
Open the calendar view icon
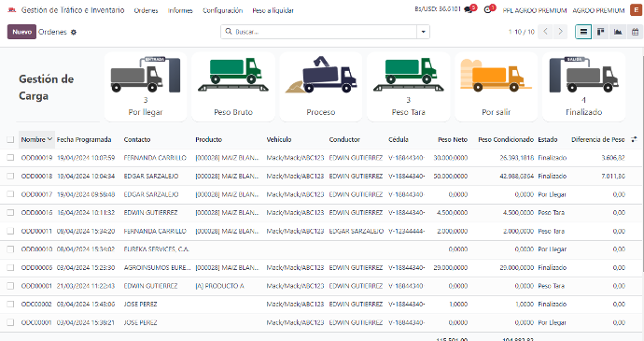pos(635,32)
